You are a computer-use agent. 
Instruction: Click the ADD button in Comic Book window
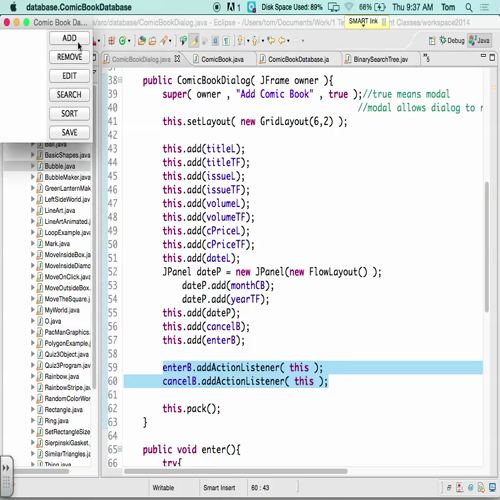69,38
